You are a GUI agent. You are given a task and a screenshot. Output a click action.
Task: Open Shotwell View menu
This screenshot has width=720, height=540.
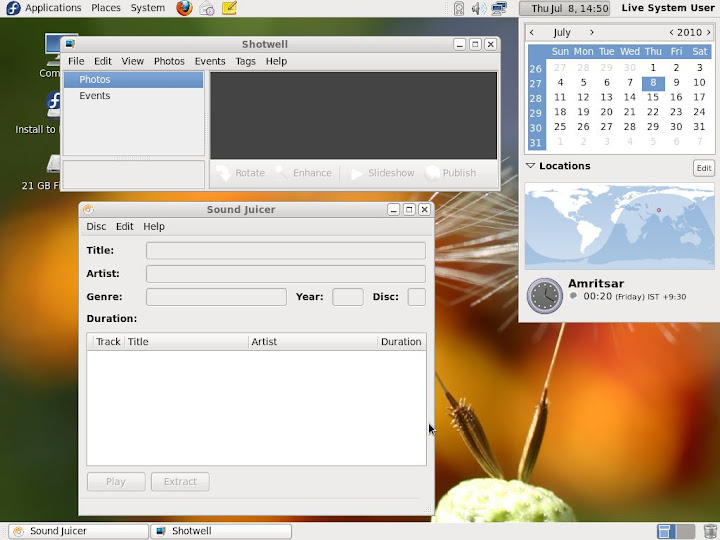point(133,61)
